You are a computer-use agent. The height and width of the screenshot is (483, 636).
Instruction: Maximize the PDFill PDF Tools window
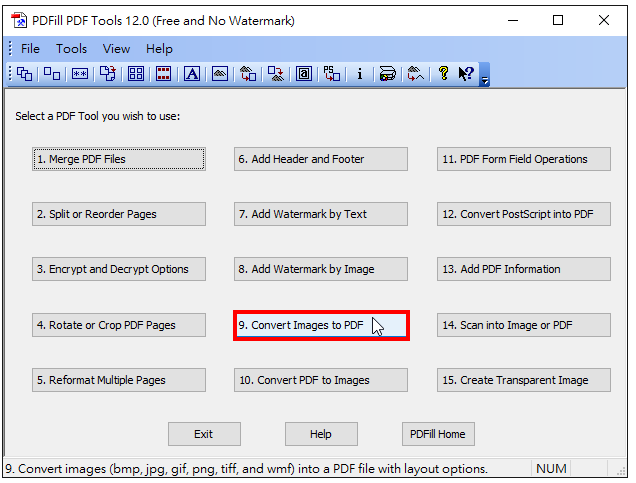click(x=558, y=20)
